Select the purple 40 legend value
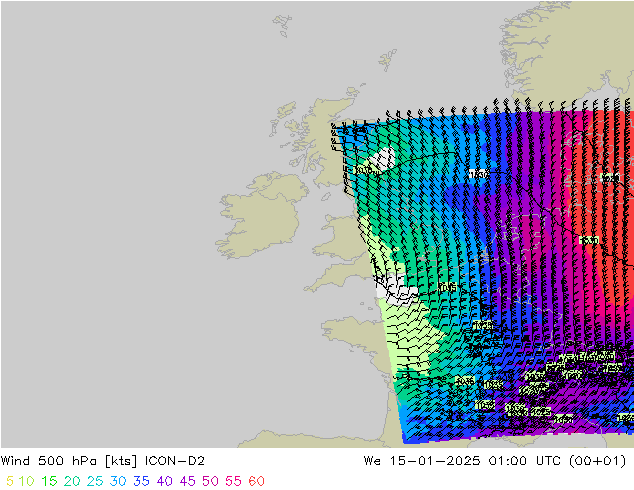Image resolution: width=634 pixels, height=490 pixels. pos(165,481)
